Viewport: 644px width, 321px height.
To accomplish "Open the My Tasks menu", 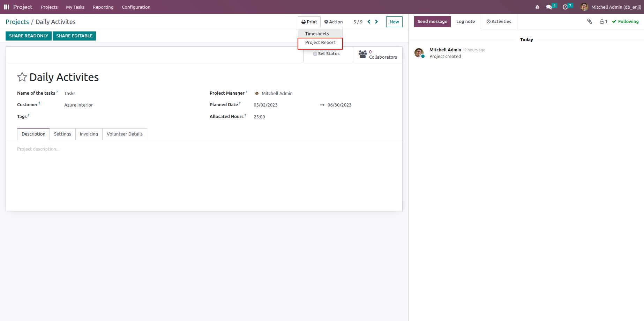I will pos(75,7).
